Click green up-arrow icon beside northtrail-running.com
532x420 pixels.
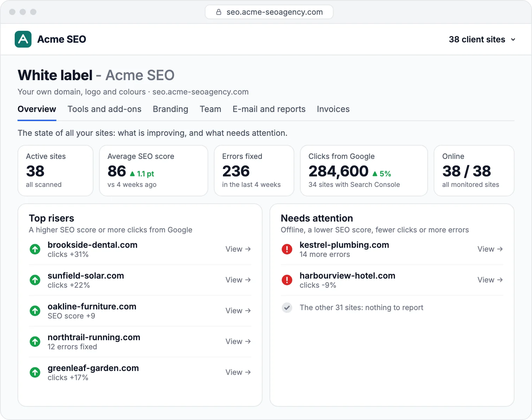click(x=35, y=342)
